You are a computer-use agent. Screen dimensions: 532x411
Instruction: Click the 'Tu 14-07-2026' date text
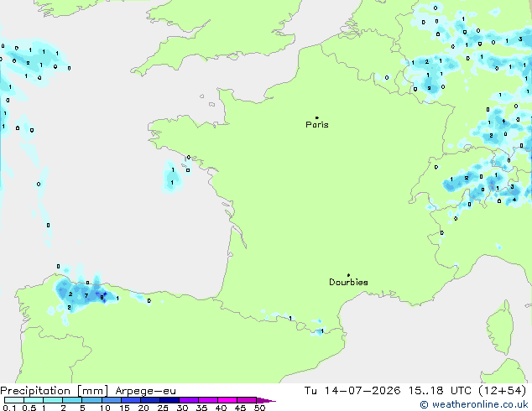point(352,390)
